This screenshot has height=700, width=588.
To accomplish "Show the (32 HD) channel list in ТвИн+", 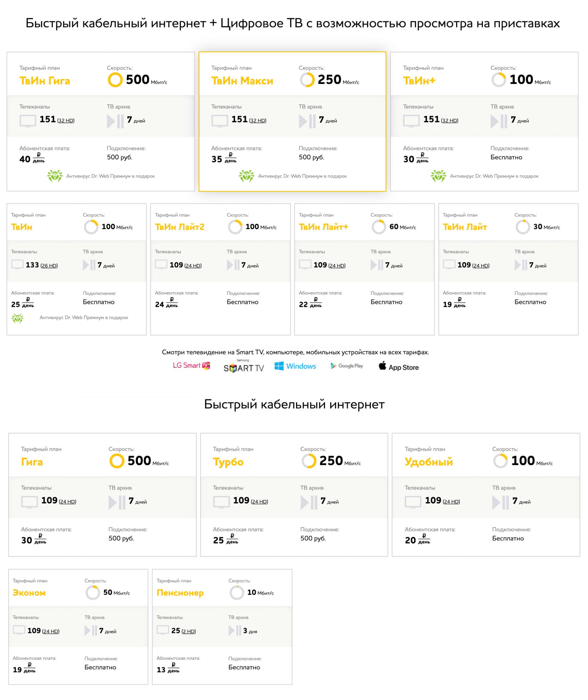I will coord(449,121).
